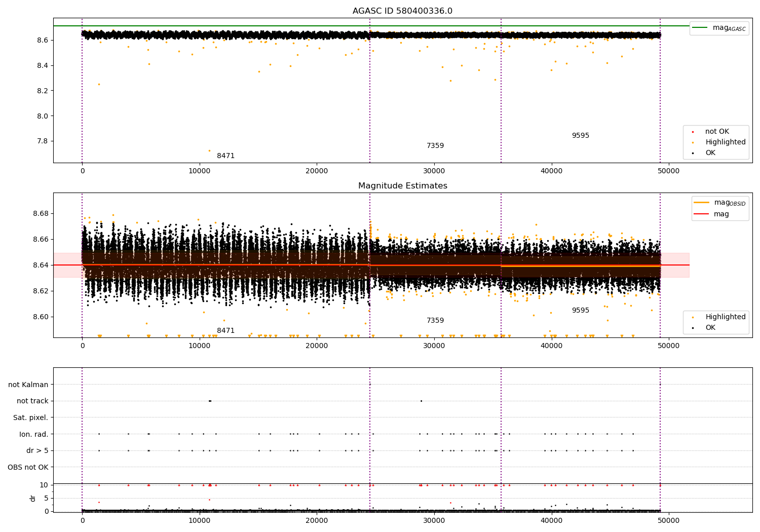Click the 7359 annotation in the top plot

pos(435,146)
